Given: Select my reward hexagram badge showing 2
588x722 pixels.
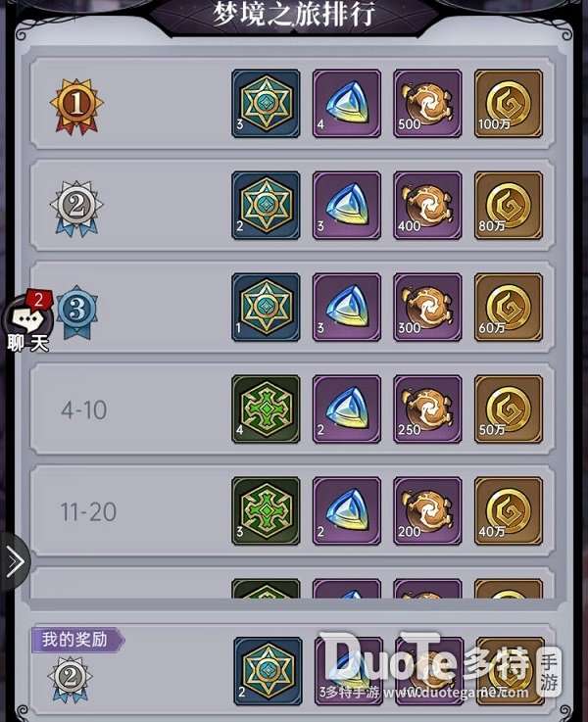Looking at the screenshot, I should click(x=268, y=671).
